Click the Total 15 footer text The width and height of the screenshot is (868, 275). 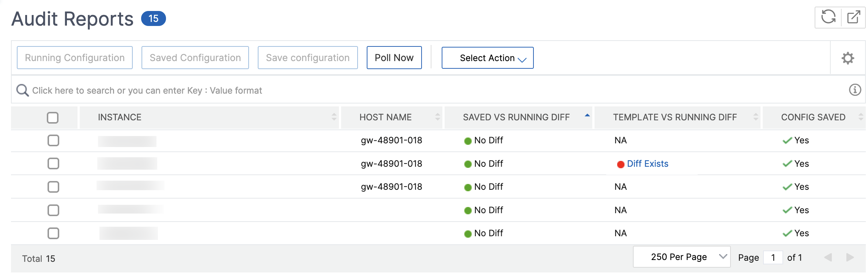[x=39, y=259]
